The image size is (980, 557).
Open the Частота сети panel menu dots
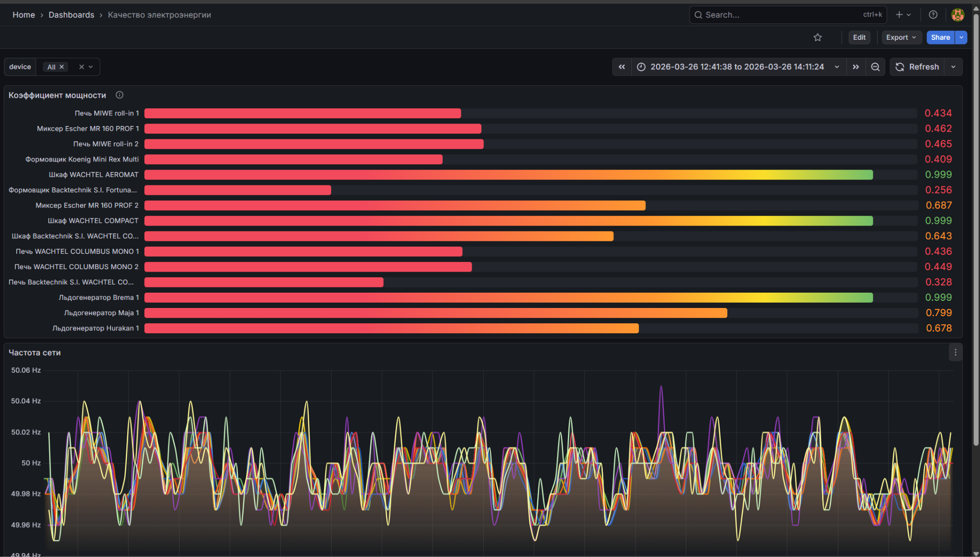[955, 352]
